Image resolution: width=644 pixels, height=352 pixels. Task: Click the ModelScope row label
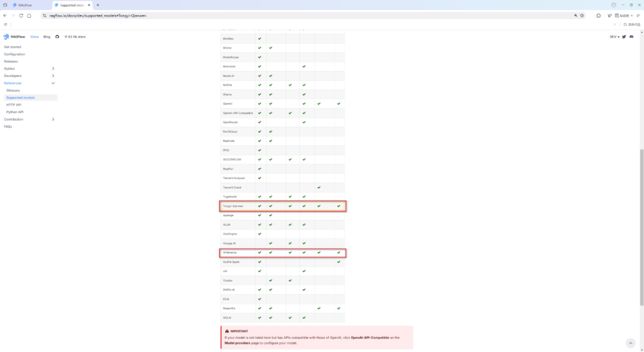pos(231,57)
